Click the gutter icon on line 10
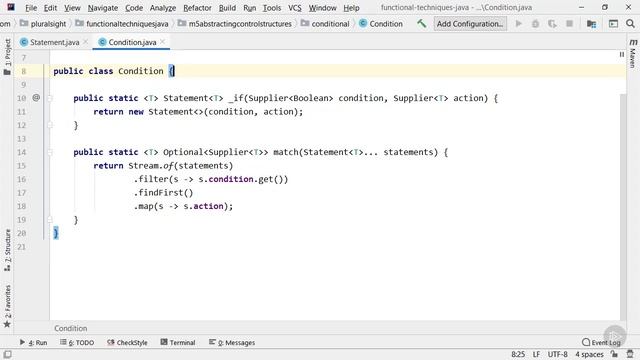 (36, 98)
